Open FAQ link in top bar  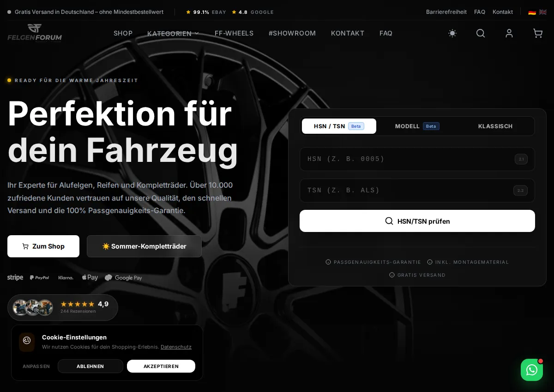pyautogui.click(x=480, y=12)
